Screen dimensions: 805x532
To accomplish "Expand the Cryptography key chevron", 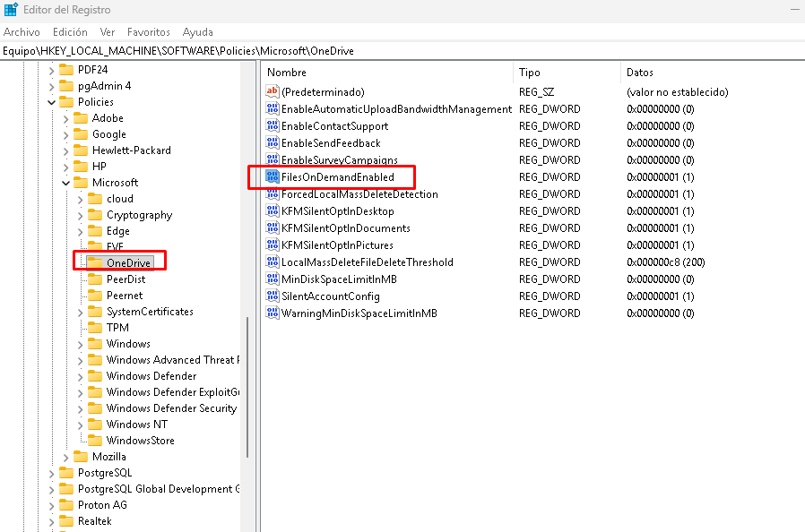I will tap(80, 215).
